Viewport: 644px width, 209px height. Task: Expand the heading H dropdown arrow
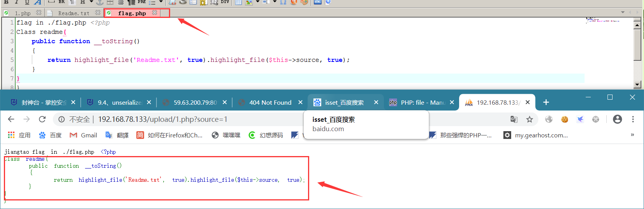coord(91,2)
